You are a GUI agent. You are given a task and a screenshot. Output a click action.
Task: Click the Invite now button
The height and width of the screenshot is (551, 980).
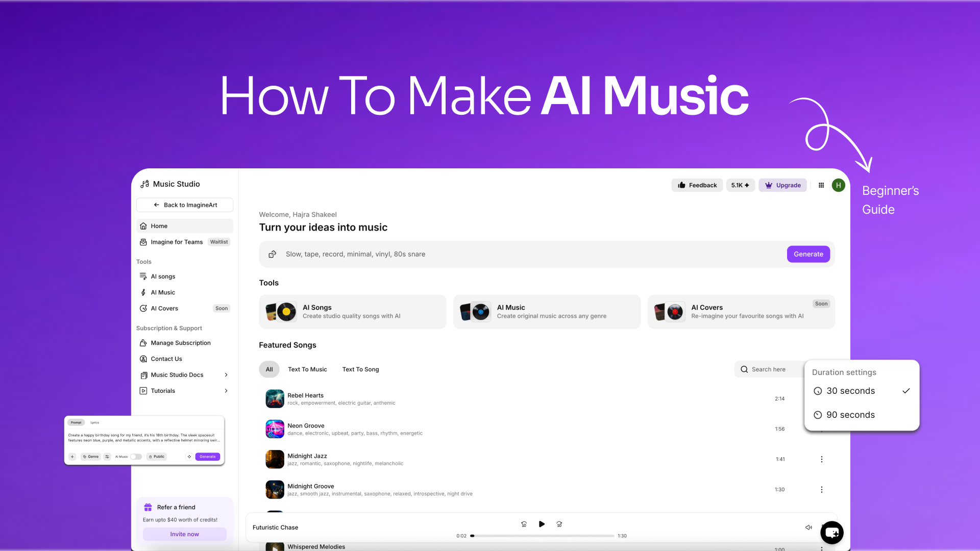coord(185,534)
